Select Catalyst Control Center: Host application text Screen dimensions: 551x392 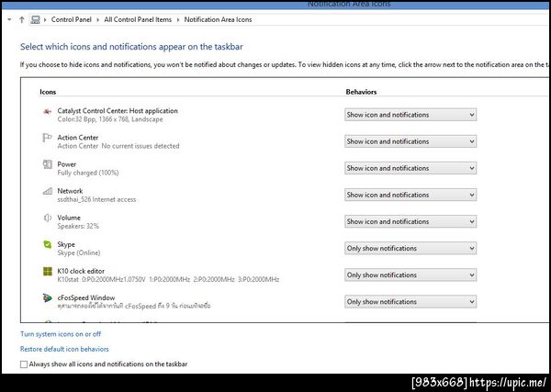[x=118, y=111]
